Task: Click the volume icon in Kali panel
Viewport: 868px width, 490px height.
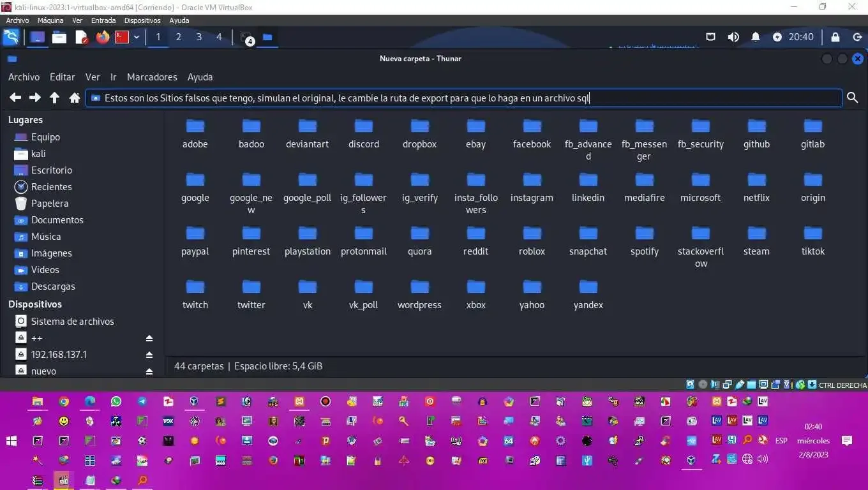Action: tap(733, 37)
